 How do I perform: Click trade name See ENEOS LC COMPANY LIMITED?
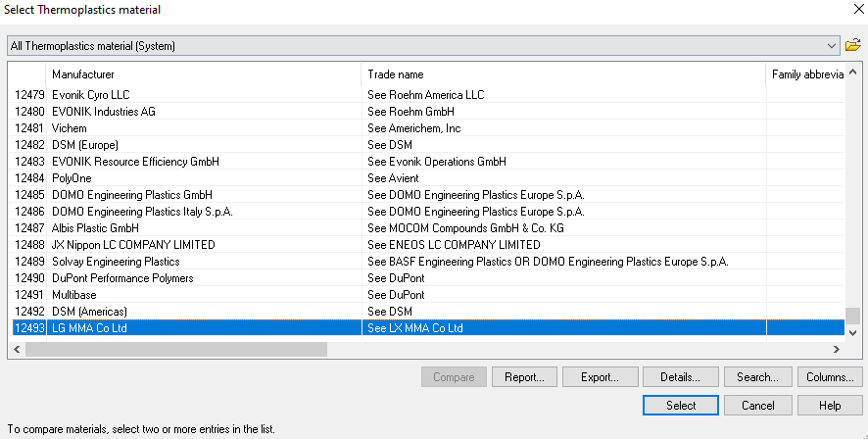pyautogui.click(x=454, y=244)
